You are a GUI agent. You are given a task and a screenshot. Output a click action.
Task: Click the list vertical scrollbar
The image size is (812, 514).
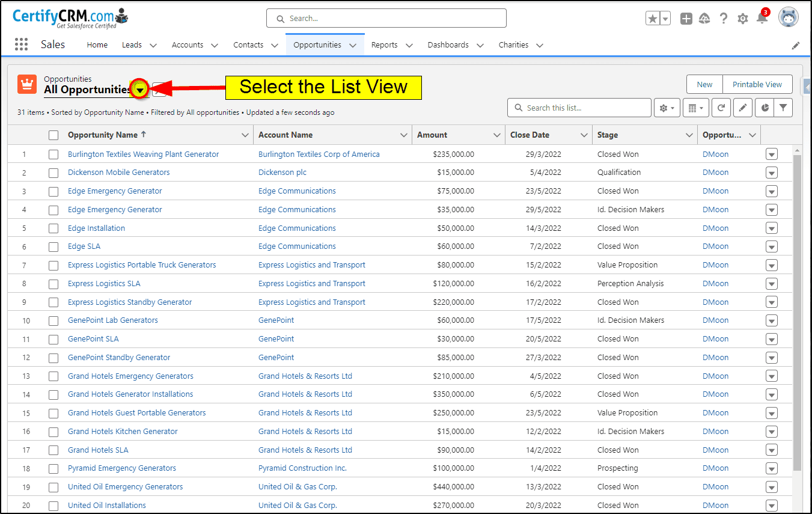coord(798,313)
